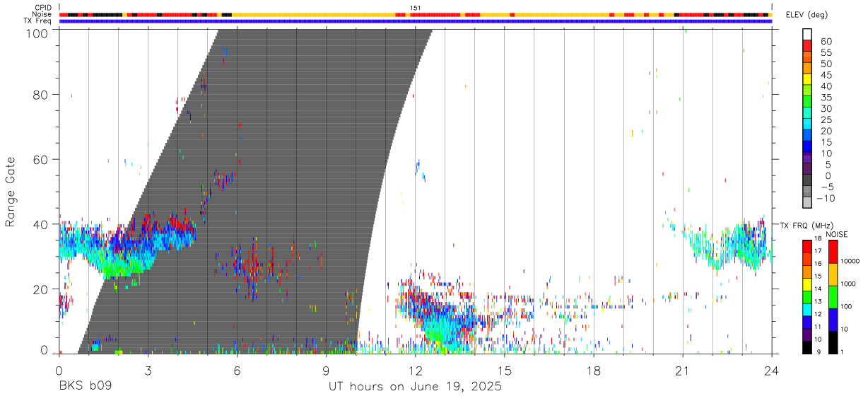Pick the yellow 14–15 swatch on TX FRQ scale

tap(807, 283)
